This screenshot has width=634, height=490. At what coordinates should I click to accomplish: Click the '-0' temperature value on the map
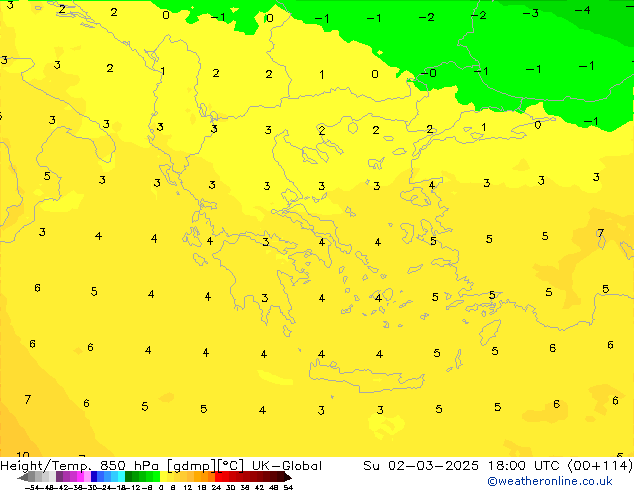pyautogui.click(x=428, y=73)
